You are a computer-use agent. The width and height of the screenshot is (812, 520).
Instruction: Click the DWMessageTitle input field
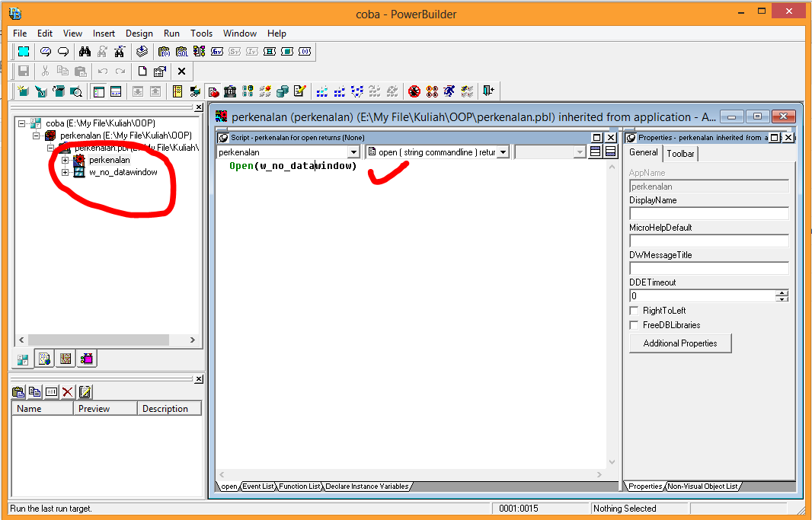coord(708,268)
